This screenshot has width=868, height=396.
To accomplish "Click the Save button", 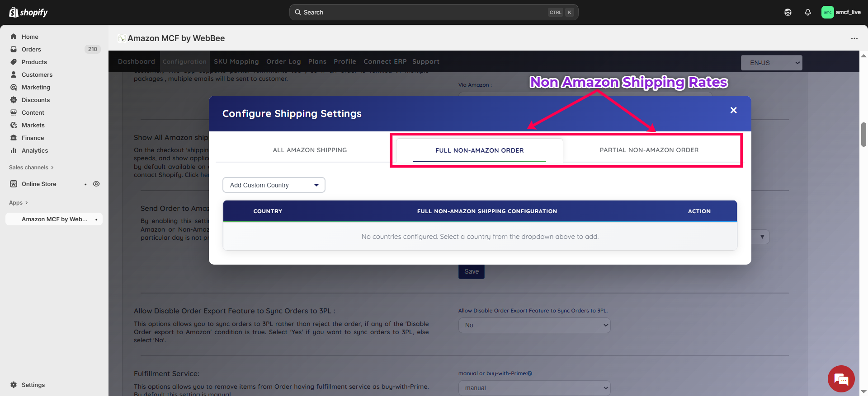I will coord(471,271).
